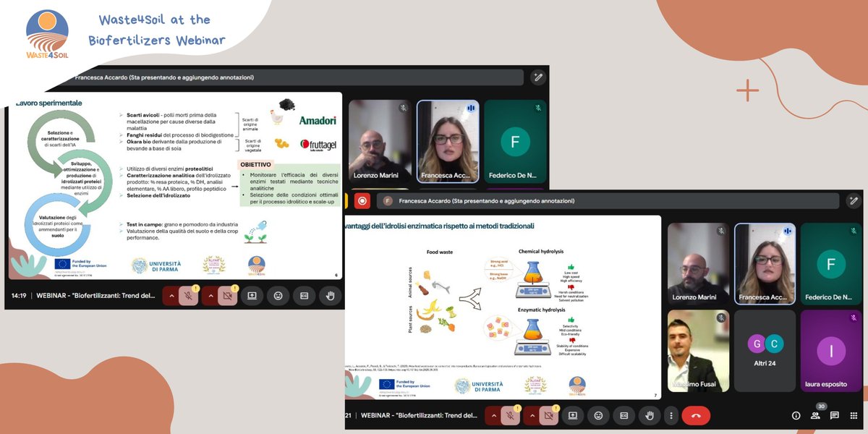Select Francesca Accardo tile in 14:19 window

tap(448, 141)
